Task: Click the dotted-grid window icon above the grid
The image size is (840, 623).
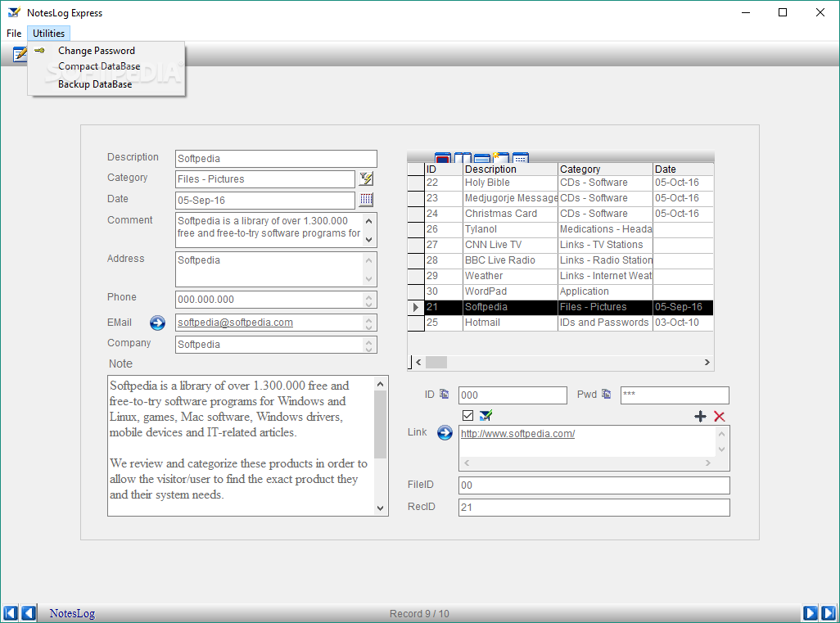Action: [520, 157]
